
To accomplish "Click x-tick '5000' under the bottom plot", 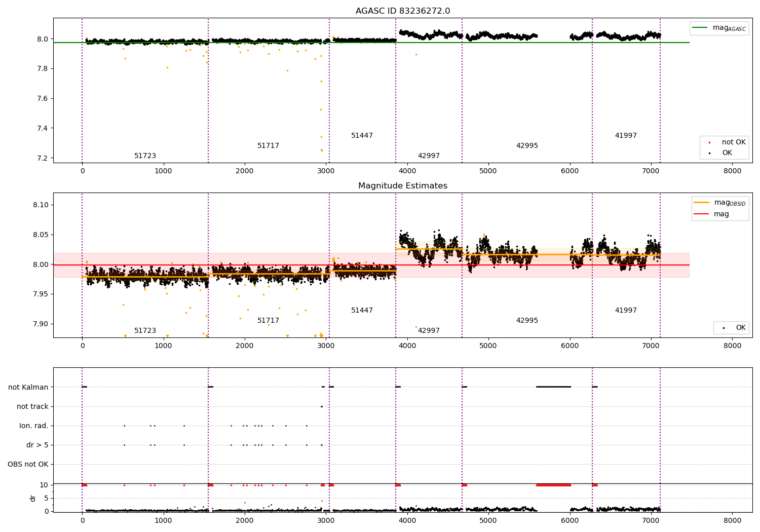I will coord(488,521).
